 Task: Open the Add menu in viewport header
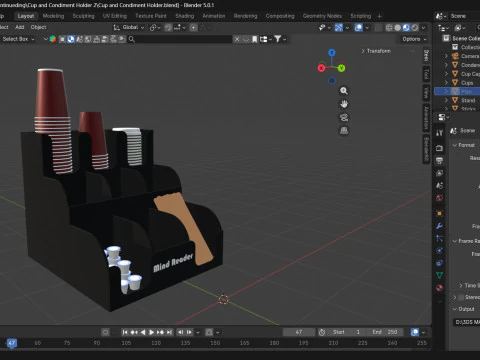point(20,27)
